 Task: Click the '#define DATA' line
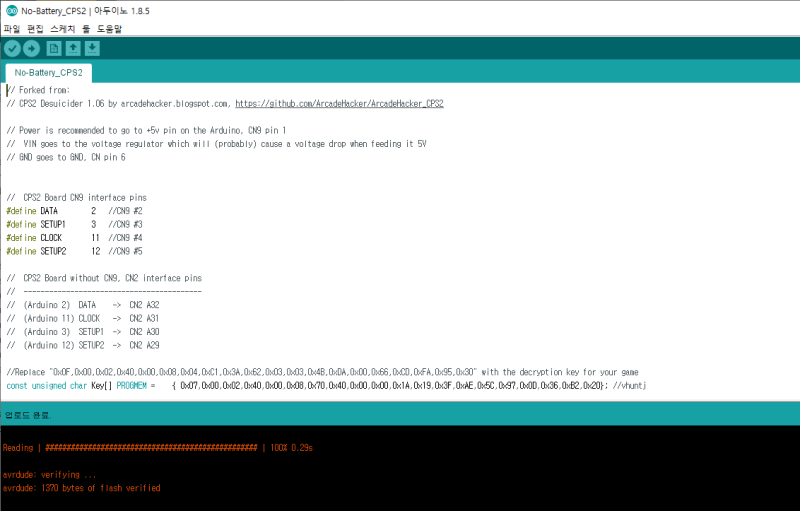[74, 211]
